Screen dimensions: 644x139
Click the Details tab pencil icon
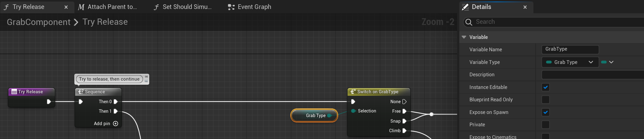tap(465, 7)
